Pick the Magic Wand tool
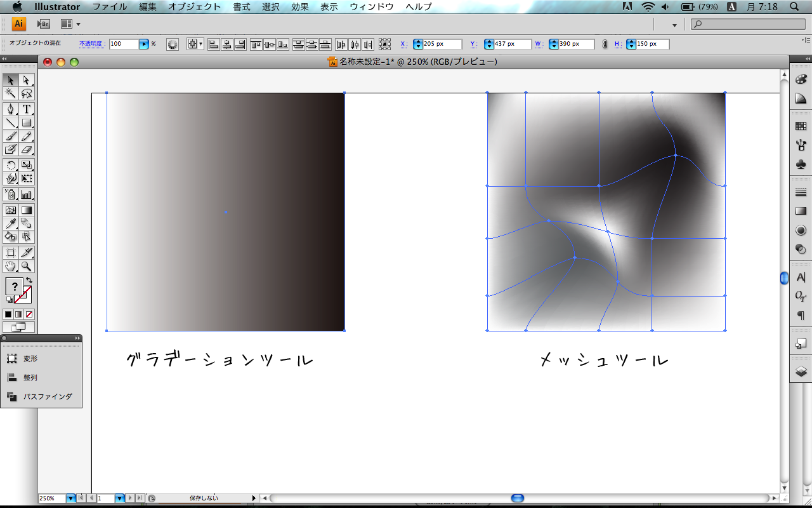This screenshot has height=508, width=812. tap(11, 94)
